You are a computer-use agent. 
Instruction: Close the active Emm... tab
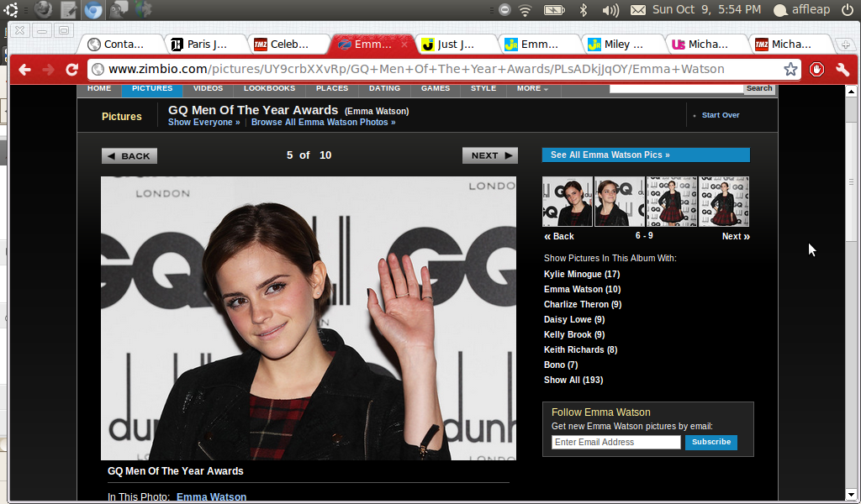tap(404, 45)
